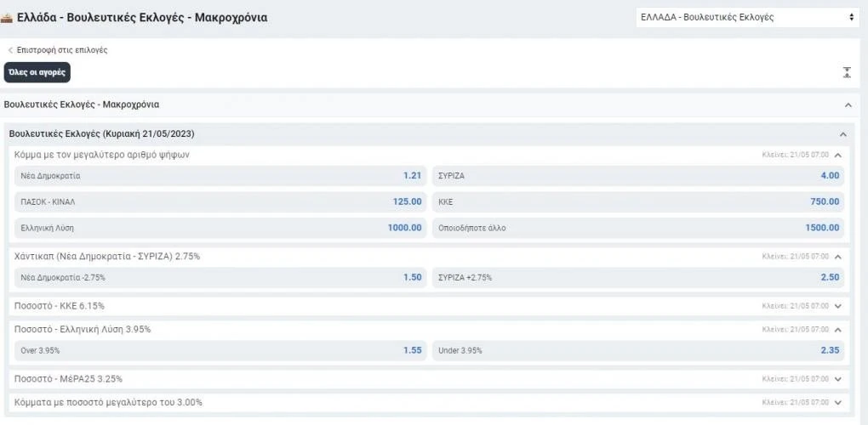
Task: Select the Όλες οι αγορές tab button
Action: pyautogui.click(x=37, y=72)
